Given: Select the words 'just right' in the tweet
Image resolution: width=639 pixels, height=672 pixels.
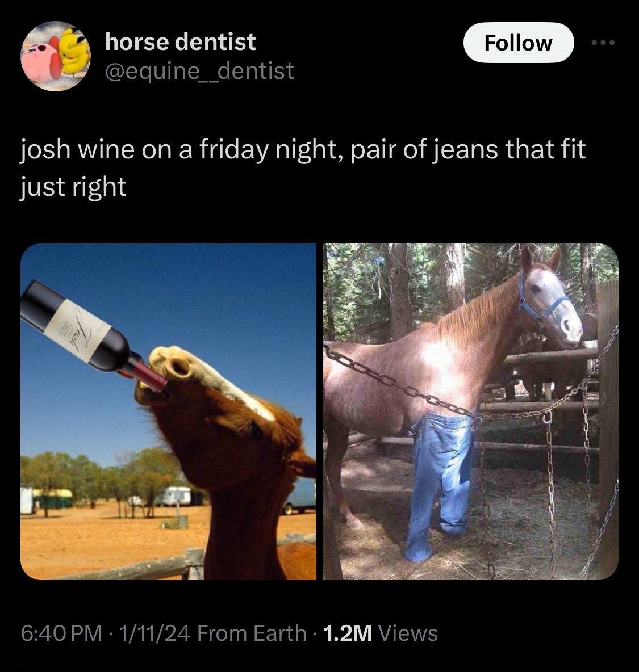Looking at the screenshot, I should pos(73,187).
